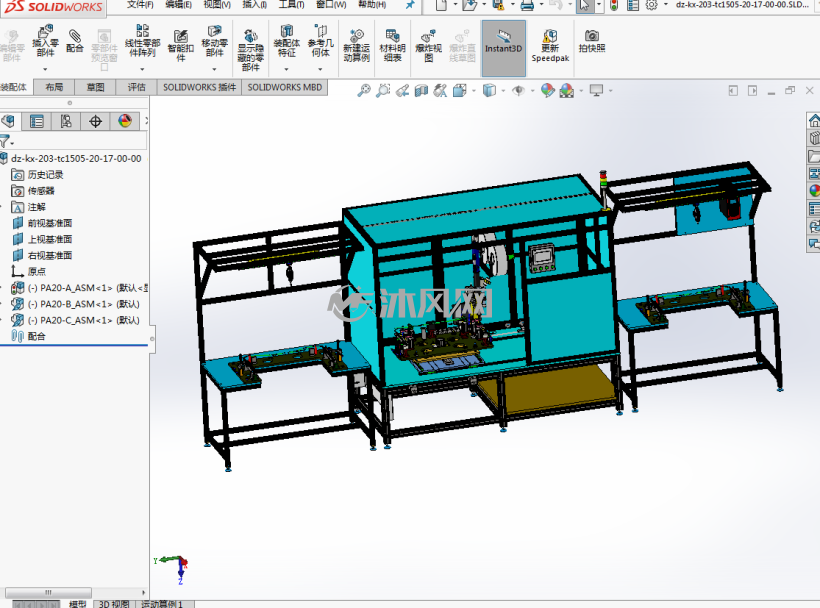Click the Mate (配合) paperclip tool

tap(75, 41)
